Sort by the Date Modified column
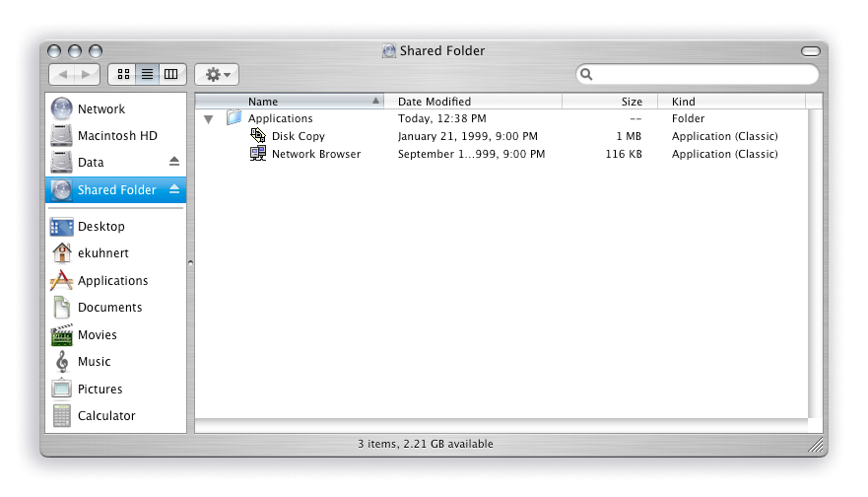This screenshot has width=868, height=497. [473, 101]
